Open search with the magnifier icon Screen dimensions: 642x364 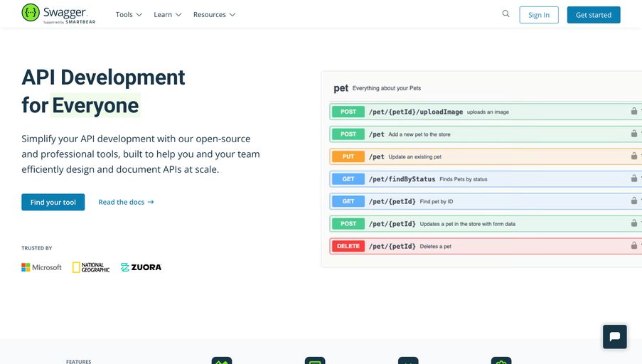(x=505, y=14)
